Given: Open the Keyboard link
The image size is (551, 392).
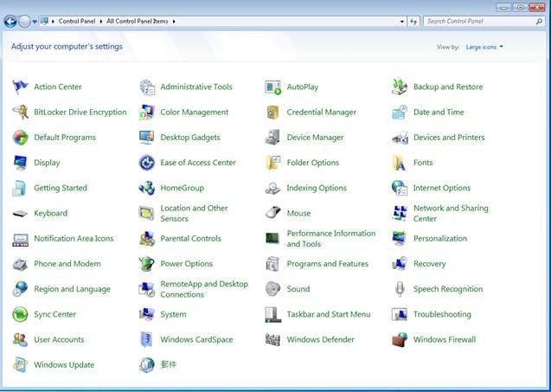Looking at the screenshot, I should pyautogui.click(x=50, y=213).
